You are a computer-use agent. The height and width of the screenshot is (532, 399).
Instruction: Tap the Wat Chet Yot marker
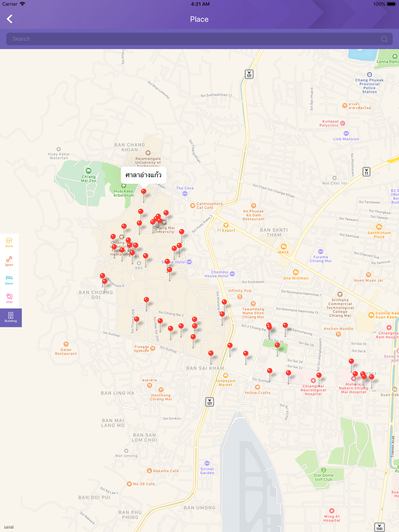(x=335, y=178)
